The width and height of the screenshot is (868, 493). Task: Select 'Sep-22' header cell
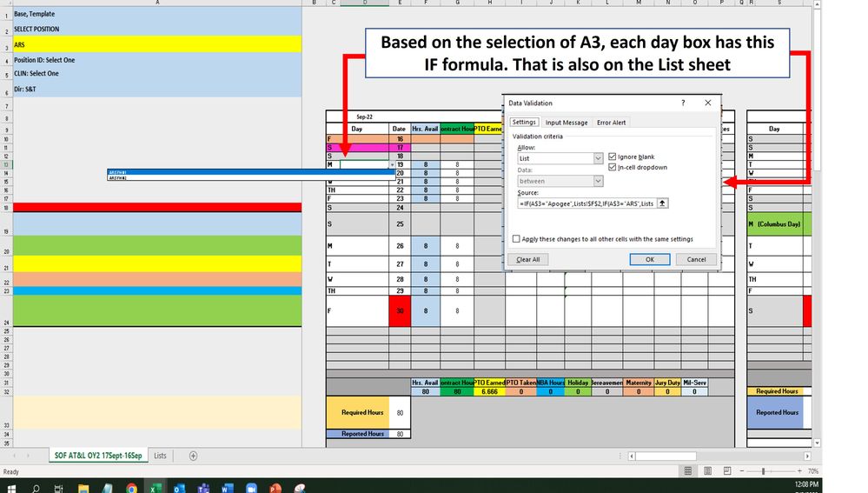(364, 117)
